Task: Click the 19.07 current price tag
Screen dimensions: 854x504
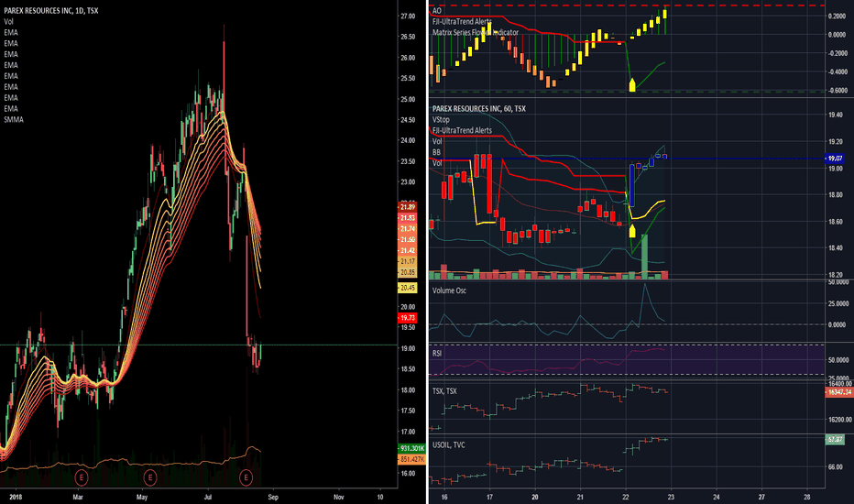Action: click(x=835, y=158)
